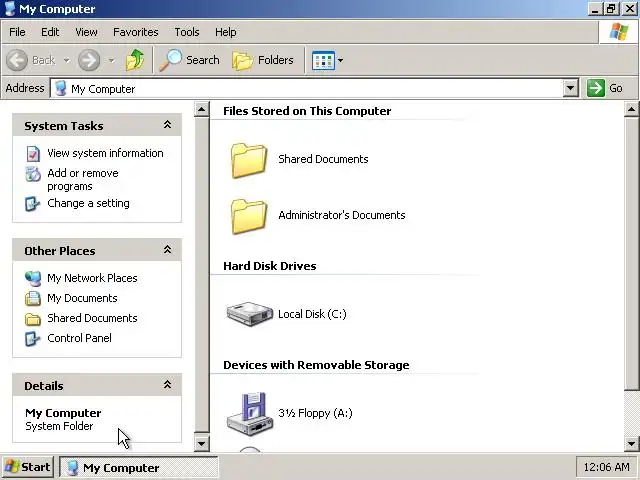640x480 pixels.
Task: Click Change a setting link
Action: point(88,203)
